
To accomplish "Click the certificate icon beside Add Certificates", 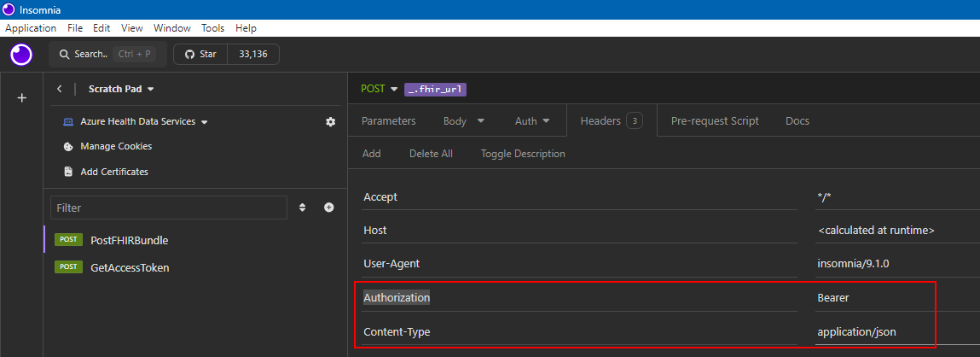I will pyautogui.click(x=69, y=172).
